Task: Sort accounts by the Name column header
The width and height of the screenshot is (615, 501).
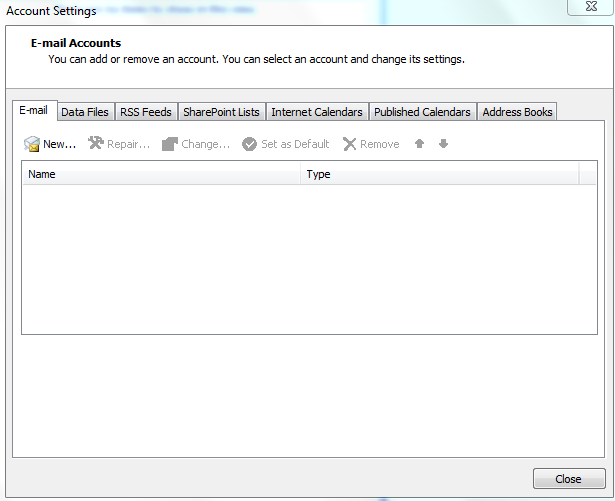Action: 160,174
